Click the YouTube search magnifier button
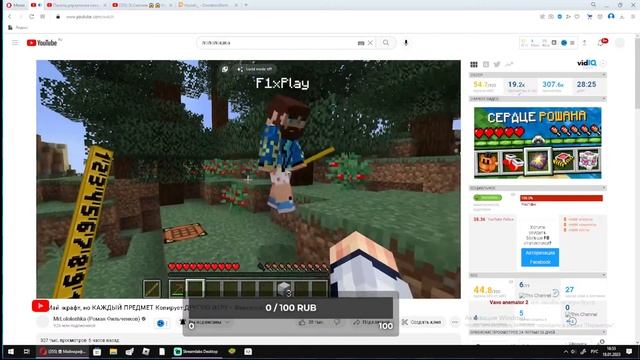The height and width of the screenshot is (360, 640). [386, 42]
